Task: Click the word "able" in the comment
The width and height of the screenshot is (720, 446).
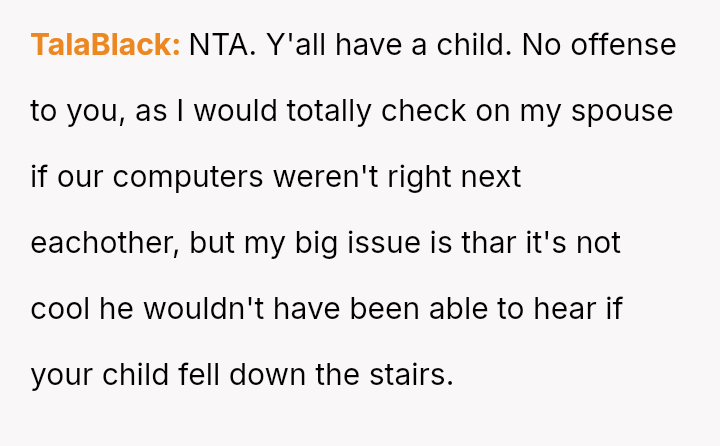Action: pos(460,309)
